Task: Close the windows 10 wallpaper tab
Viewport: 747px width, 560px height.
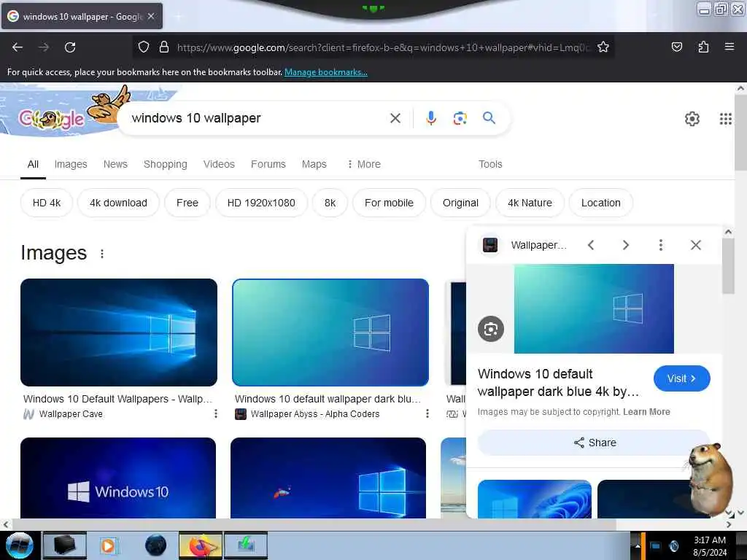Action: tap(151, 16)
